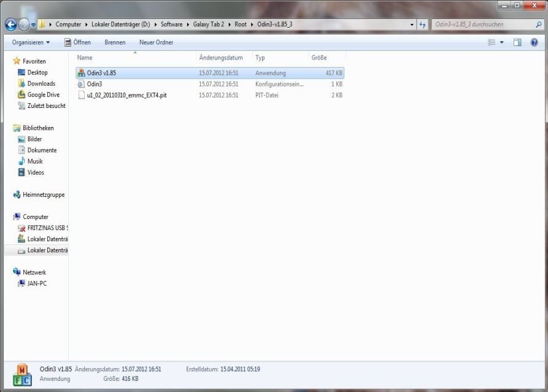
Task: Select the Odin3 configuration file icon
Action: pyautogui.click(x=81, y=84)
